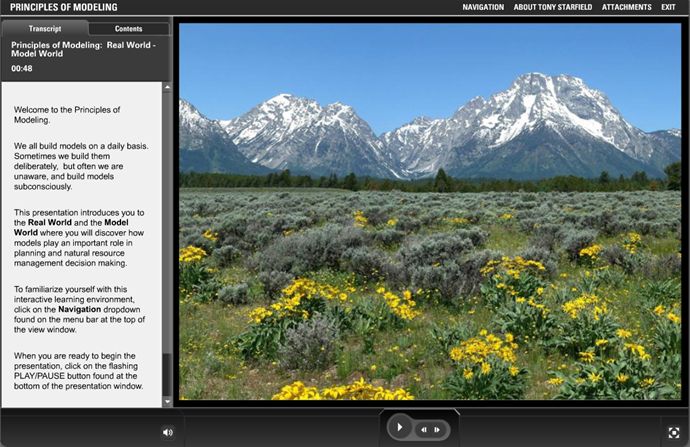
Task: Toggle fullscreen view icon
Action: pos(674,432)
